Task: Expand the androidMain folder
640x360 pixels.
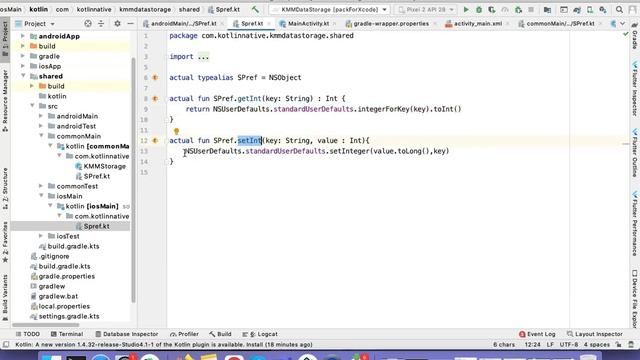Action: (41, 116)
